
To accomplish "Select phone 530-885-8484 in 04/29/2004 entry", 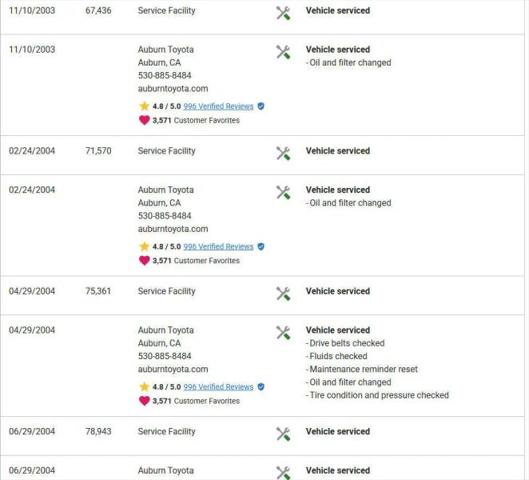I will click(x=164, y=356).
